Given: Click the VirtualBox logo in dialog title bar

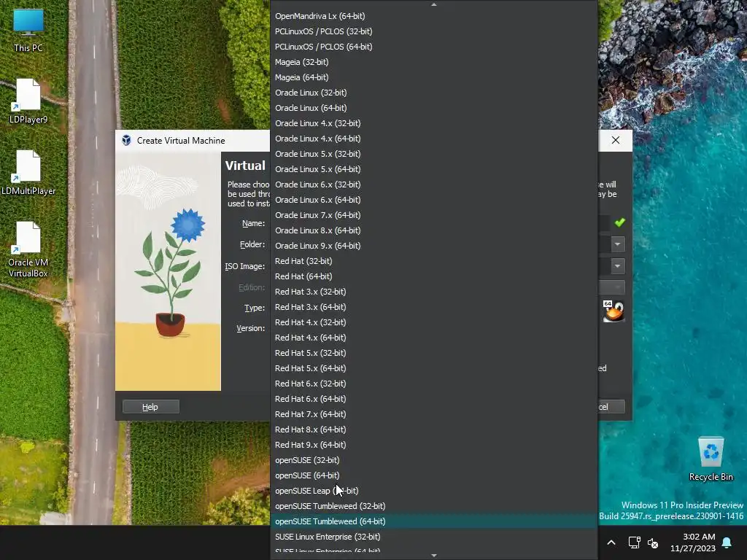Looking at the screenshot, I should coord(126,141).
